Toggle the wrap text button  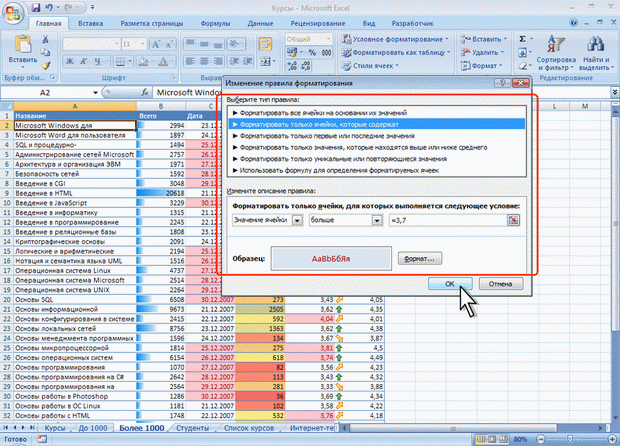pos(265,44)
